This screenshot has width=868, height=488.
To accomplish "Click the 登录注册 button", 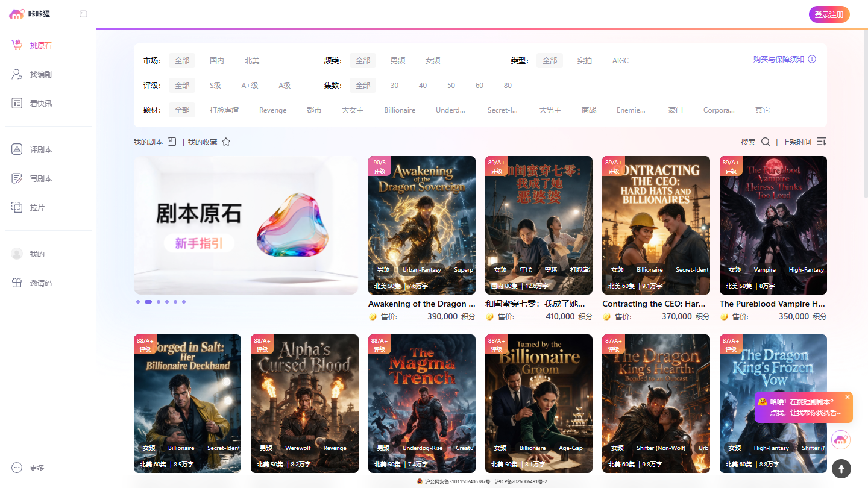I will pyautogui.click(x=829, y=14).
